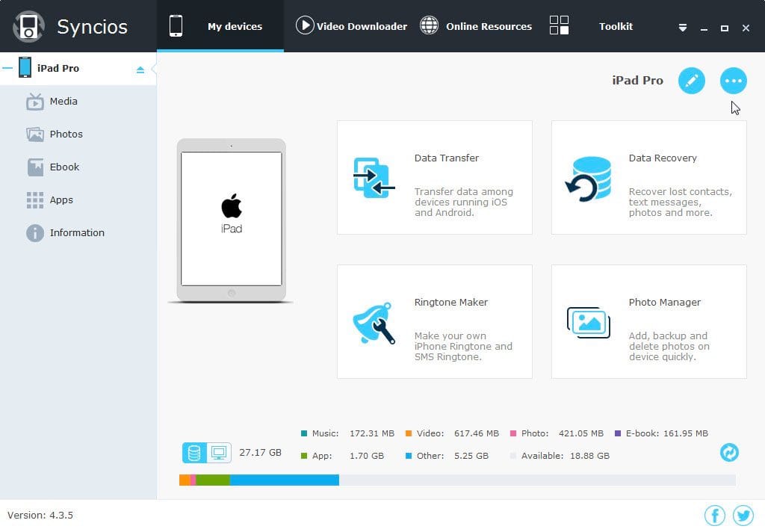Click the Apps grid icon in sidebar

point(34,200)
